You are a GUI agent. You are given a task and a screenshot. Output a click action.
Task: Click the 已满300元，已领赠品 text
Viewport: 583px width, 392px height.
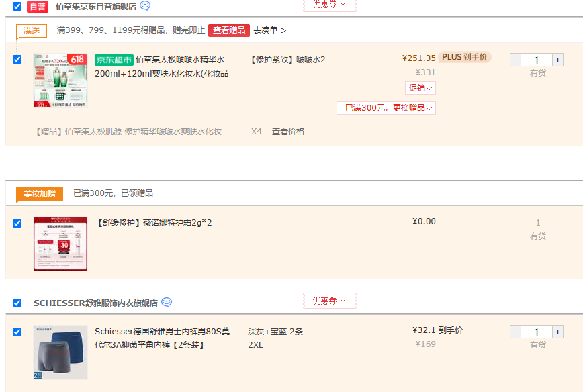[113, 193]
